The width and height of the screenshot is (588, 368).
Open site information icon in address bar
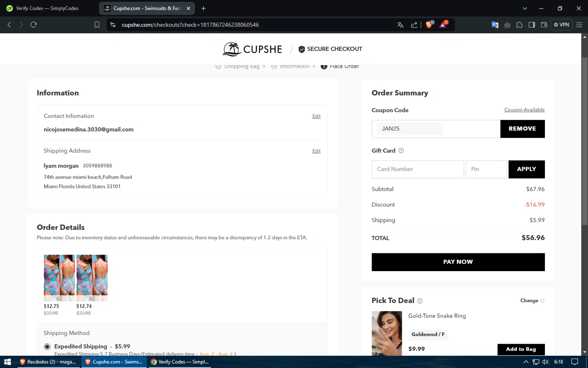[113, 25]
